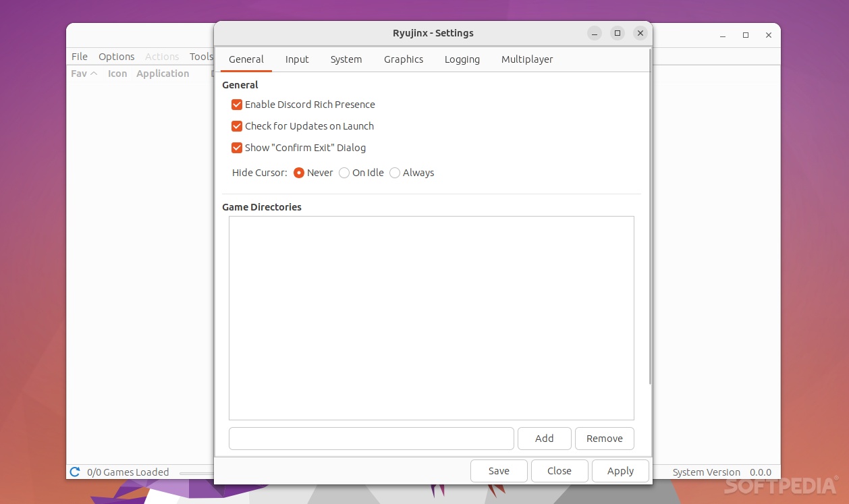849x504 pixels.
Task: Toggle Show "Confirm Exit" Dialog
Action: (x=237, y=148)
